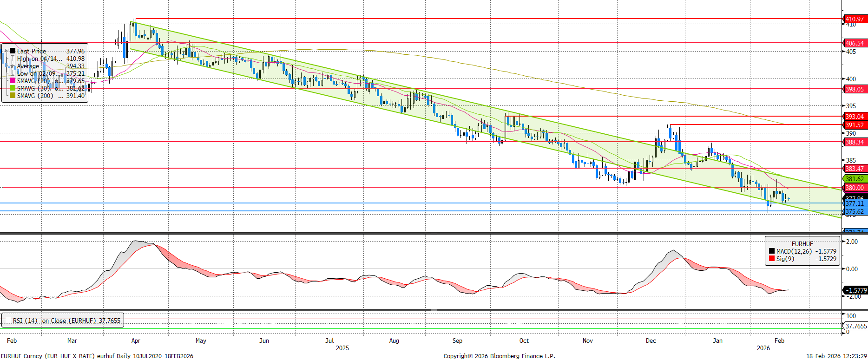Select the green 381.62 SMAVG axis tag
The image size is (868, 360).
pyautogui.click(x=854, y=179)
